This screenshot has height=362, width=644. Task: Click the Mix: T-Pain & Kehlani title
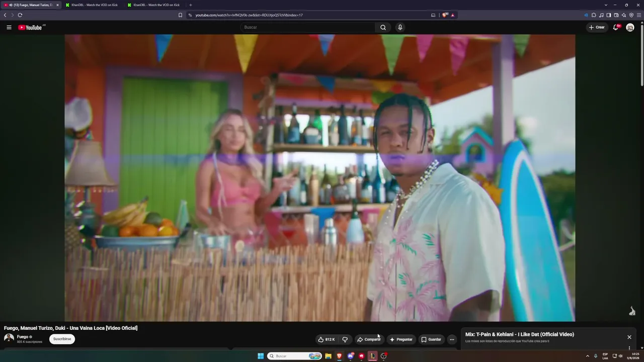520,334
